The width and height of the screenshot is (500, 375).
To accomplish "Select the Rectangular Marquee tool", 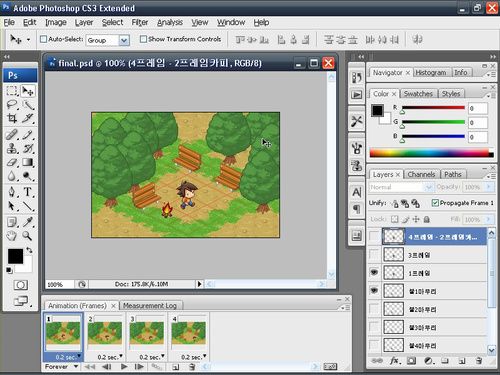I will click(x=12, y=91).
